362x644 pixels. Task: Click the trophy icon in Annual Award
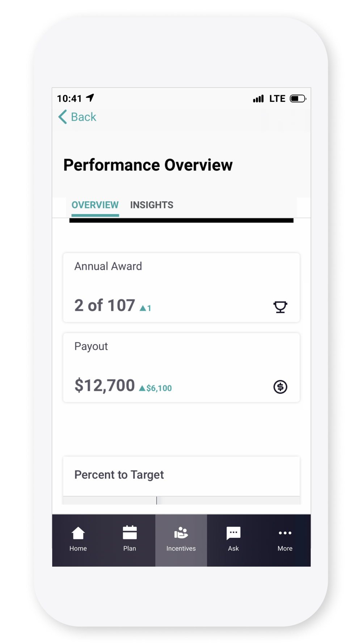[x=280, y=307]
